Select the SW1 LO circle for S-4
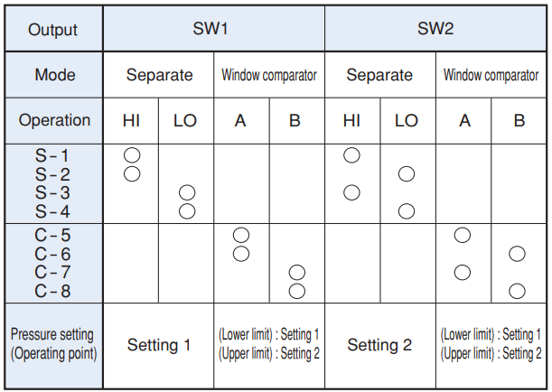Viewport: 552px width, 392px height. pyautogui.click(x=187, y=211)
